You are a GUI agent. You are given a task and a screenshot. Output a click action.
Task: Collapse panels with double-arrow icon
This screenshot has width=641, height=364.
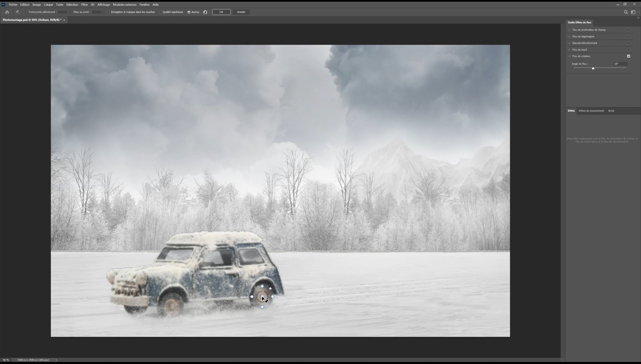(638, 18)
